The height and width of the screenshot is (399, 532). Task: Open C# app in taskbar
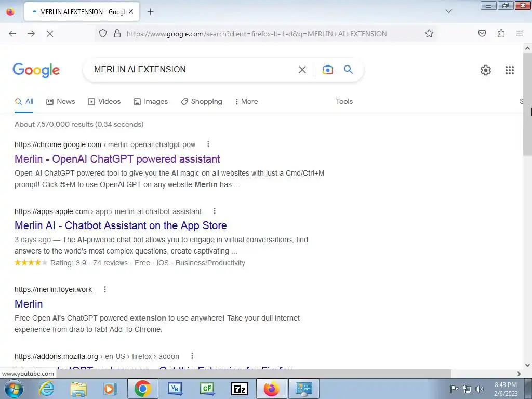click(207, 389)
